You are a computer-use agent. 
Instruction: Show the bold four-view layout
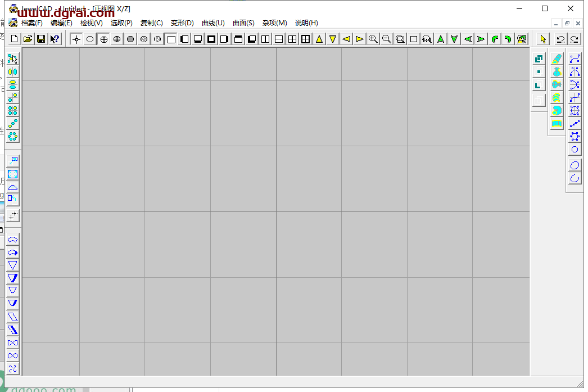pos(306,39)
